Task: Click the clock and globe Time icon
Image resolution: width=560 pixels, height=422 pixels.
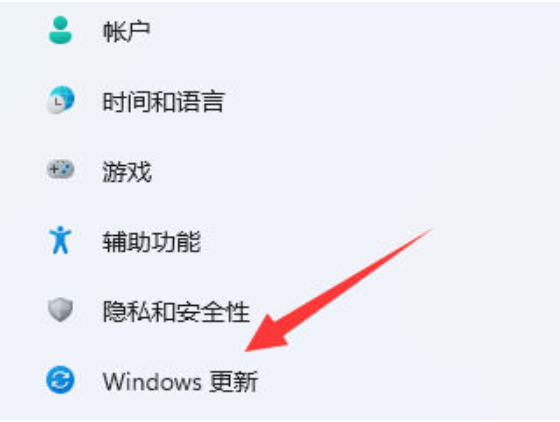Action: point(60,100)
